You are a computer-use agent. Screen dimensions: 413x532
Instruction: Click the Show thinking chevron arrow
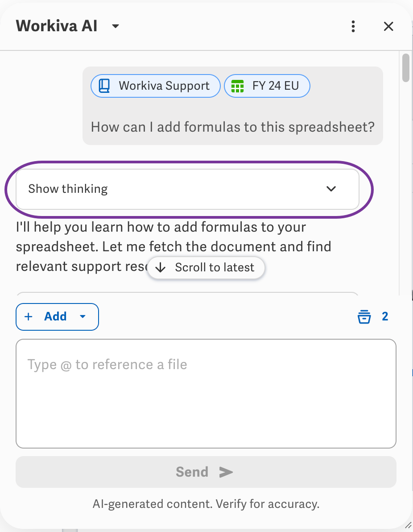pyautogui.click(x=331, y=189)
